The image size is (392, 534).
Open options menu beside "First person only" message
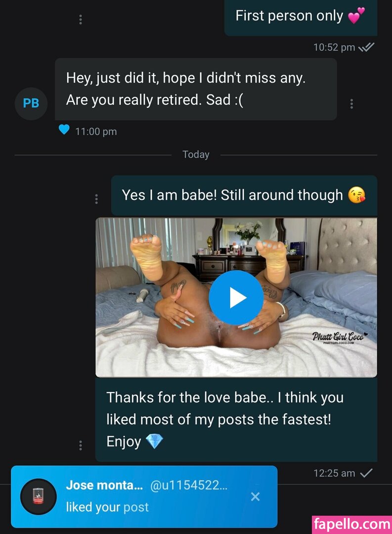(81, 19)
